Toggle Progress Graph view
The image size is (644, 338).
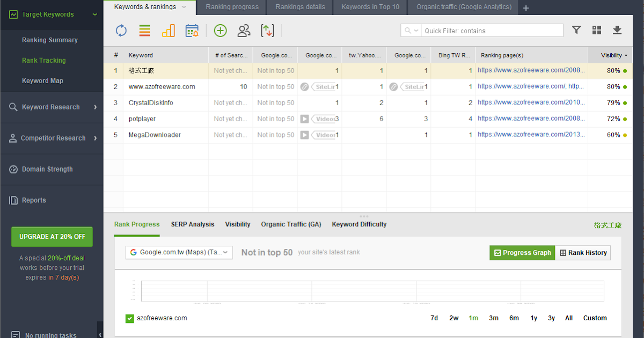click(522, 253)
